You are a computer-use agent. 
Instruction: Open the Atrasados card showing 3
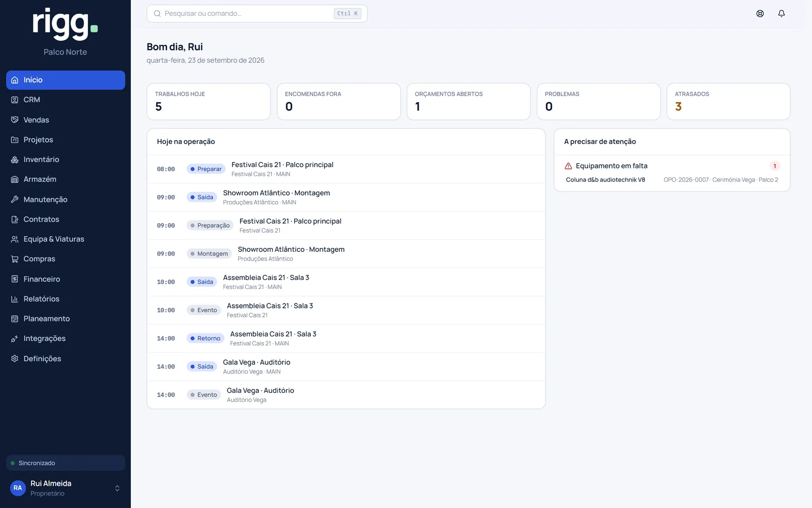728,102
